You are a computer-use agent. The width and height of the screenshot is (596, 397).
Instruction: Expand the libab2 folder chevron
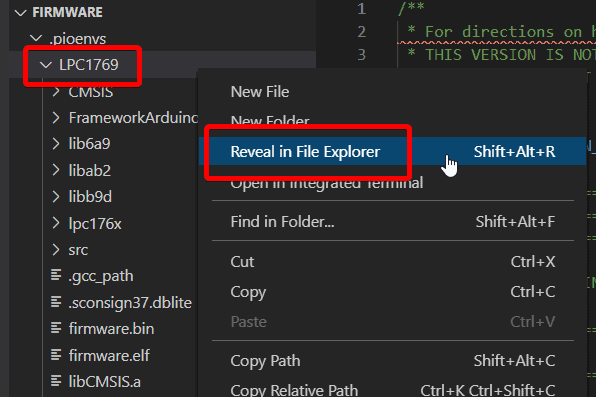point(56,170)
